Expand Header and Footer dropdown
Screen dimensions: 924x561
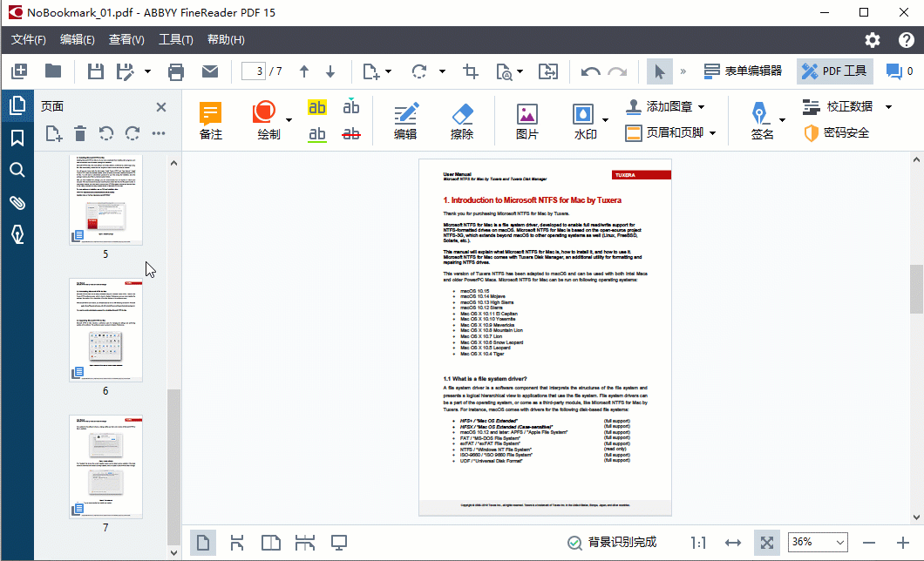coord(712,133)
